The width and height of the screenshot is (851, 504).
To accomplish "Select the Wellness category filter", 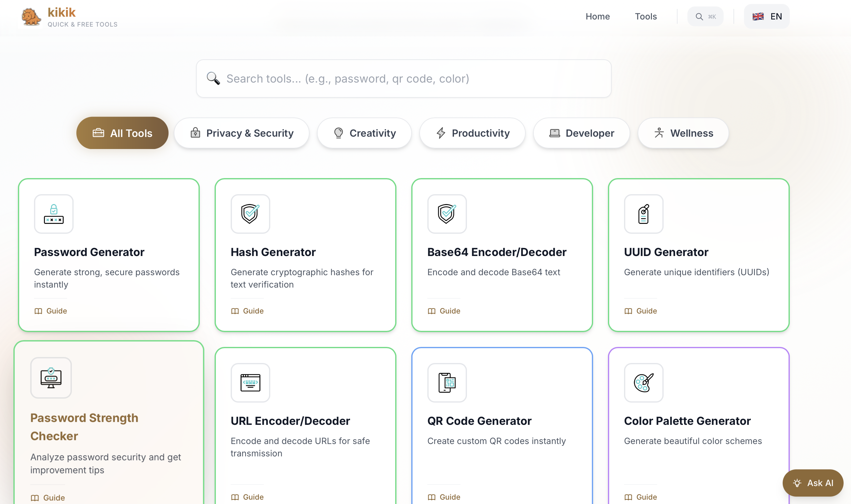I will tap(682, 133).
